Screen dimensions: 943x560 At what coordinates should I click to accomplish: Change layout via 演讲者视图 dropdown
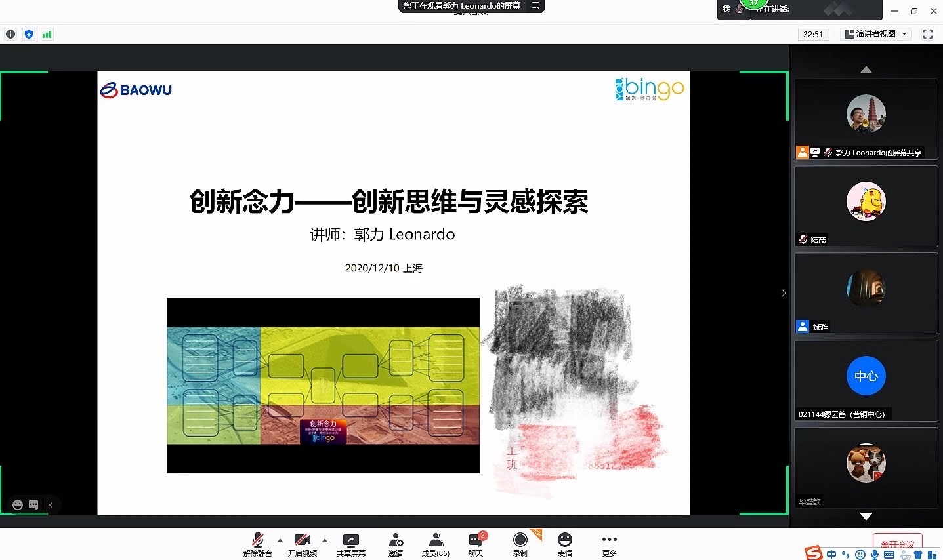[x=875, y=34]
